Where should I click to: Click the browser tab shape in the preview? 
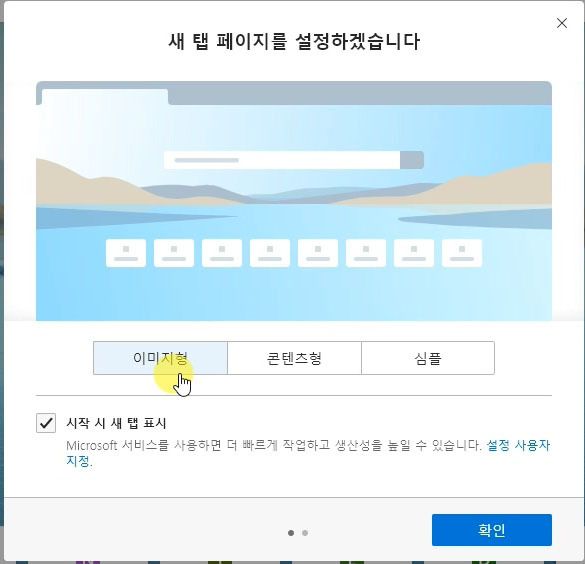click(105, 97)
